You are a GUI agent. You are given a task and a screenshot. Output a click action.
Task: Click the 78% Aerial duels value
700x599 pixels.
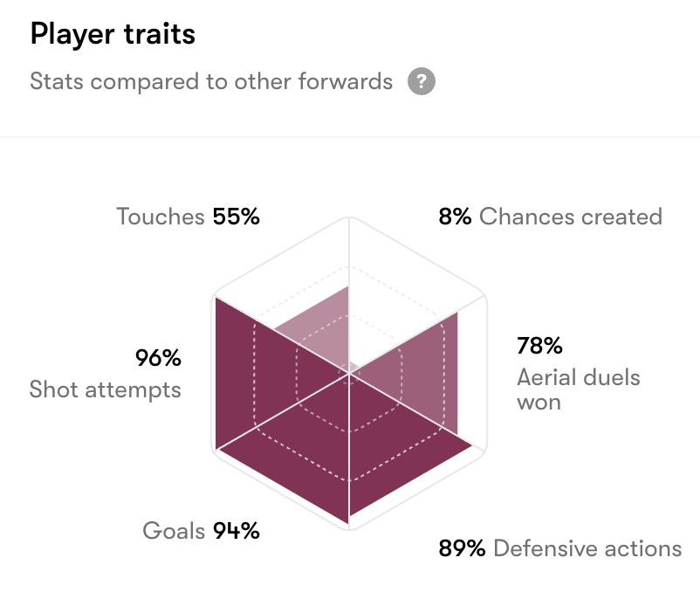539,346
